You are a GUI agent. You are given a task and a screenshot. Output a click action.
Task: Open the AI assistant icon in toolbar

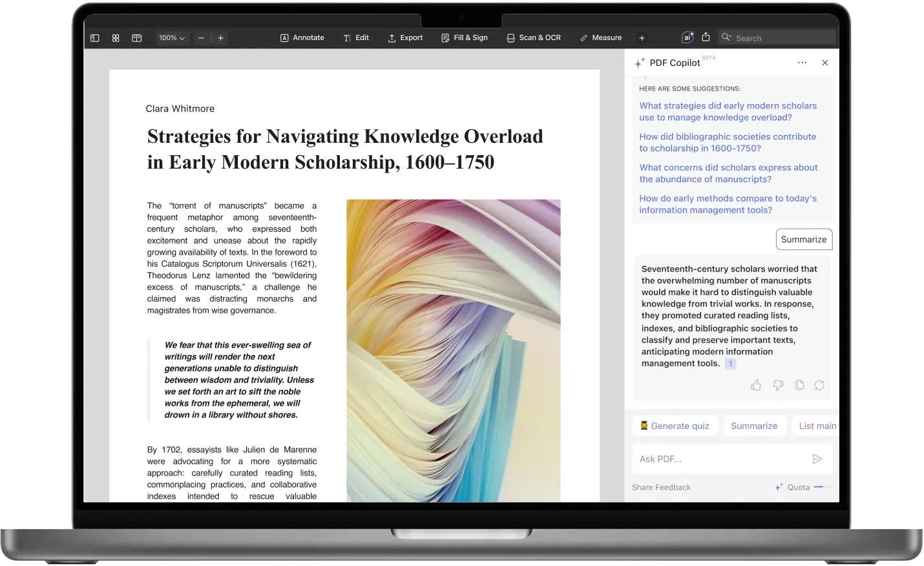coord(687,37)
